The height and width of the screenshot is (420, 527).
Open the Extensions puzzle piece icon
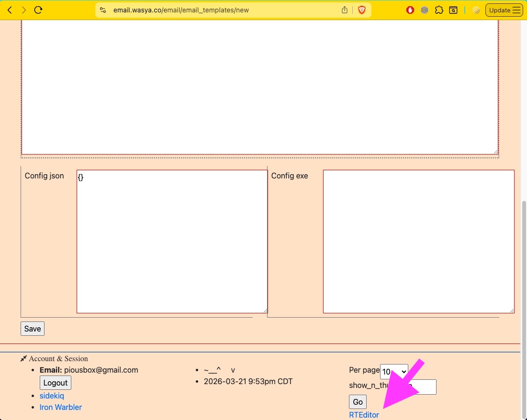[439, 10]
